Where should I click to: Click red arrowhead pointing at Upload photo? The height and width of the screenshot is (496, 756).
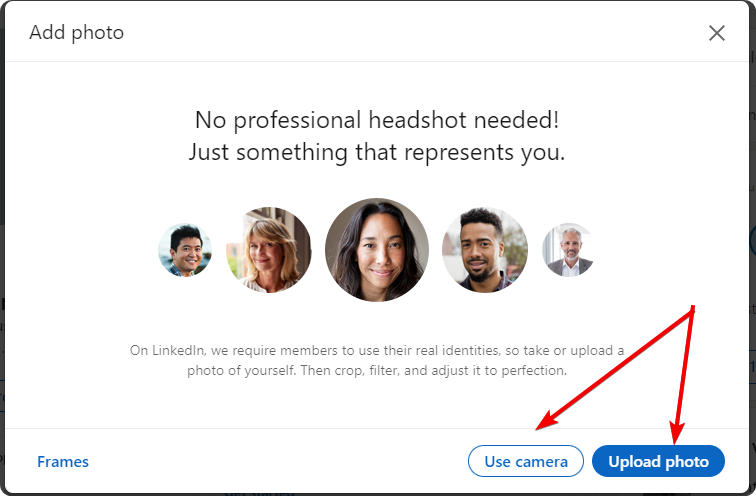point(677,436)
